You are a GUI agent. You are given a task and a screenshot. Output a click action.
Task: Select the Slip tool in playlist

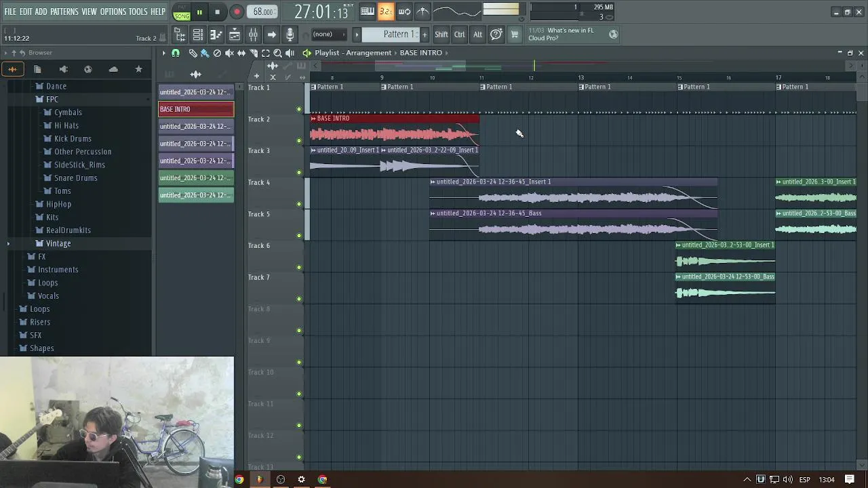coord(241,53)
